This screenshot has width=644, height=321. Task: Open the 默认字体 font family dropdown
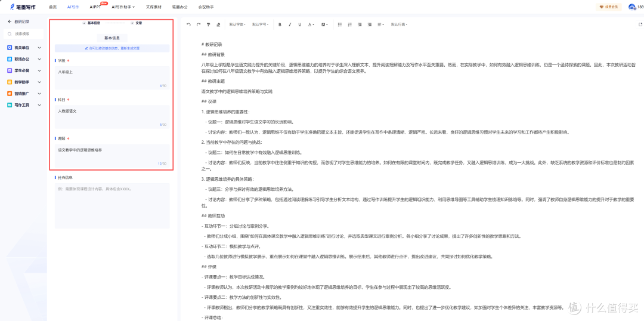[x=237, y=24]
